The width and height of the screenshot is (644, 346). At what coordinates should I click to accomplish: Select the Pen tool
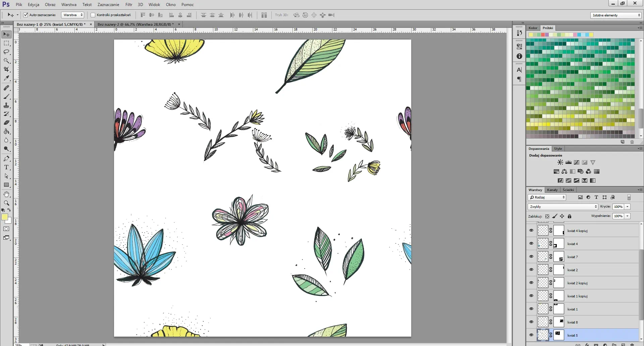pos(6,159)
